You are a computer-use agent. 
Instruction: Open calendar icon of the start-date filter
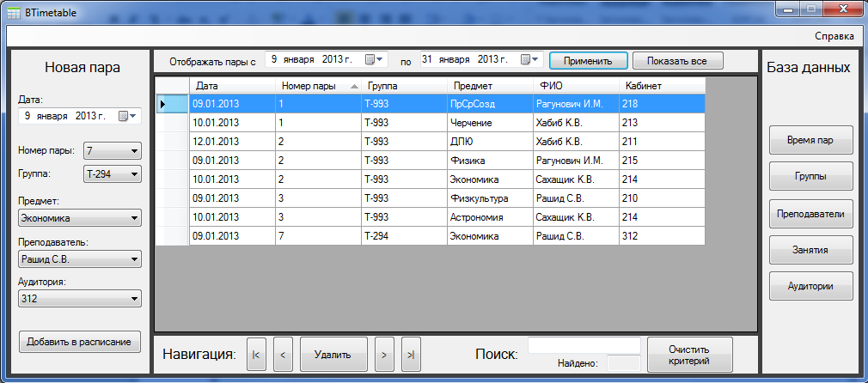tap(374, 60)
